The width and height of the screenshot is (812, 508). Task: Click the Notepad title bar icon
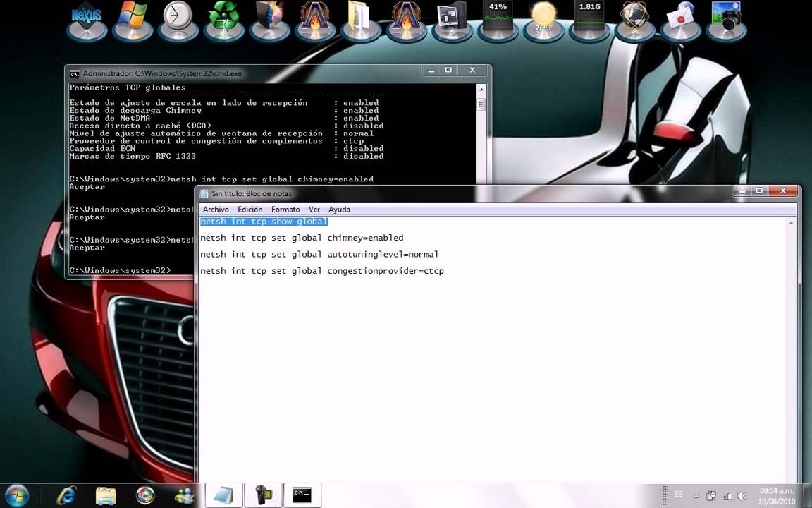(x=204, y=193)
